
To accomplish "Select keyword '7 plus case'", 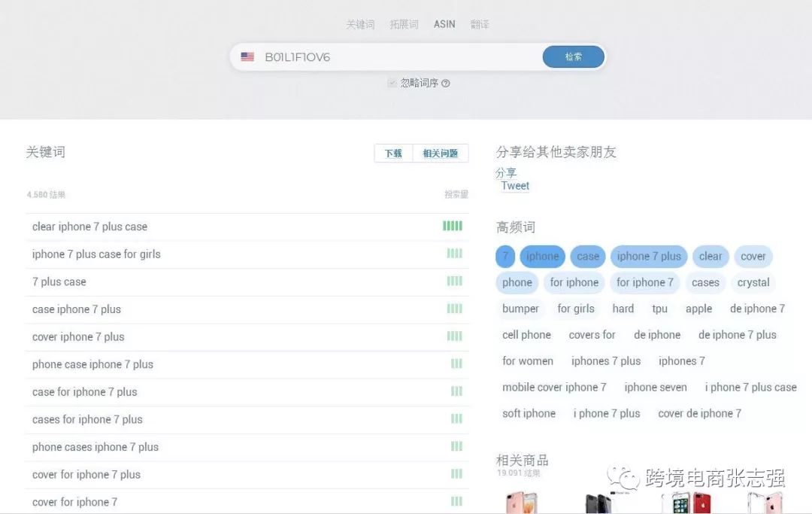I will tap(59, 281).
